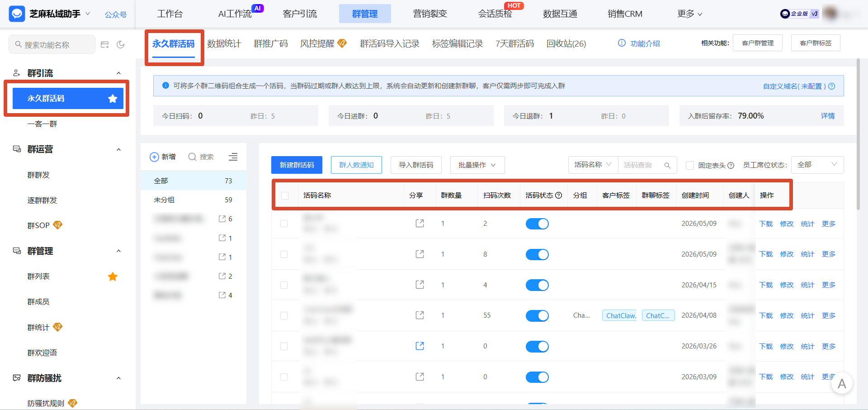
Task: Check the row checkbox for 2026/03/26 entry
Action: click(x=284, y=346)
